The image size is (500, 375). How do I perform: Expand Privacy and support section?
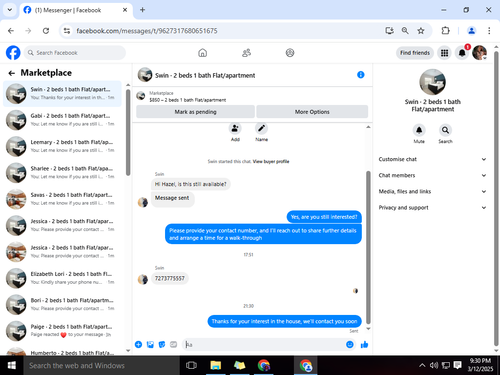(x=432, y=208)
